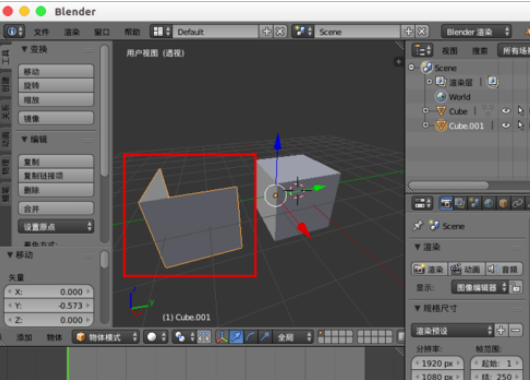Add a new screen layout with plus
The image size is (530, 380).
(x=266, y=31)
